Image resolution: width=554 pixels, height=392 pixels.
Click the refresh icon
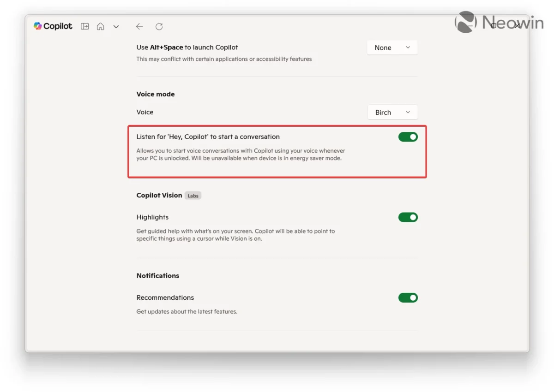[159, 26]
